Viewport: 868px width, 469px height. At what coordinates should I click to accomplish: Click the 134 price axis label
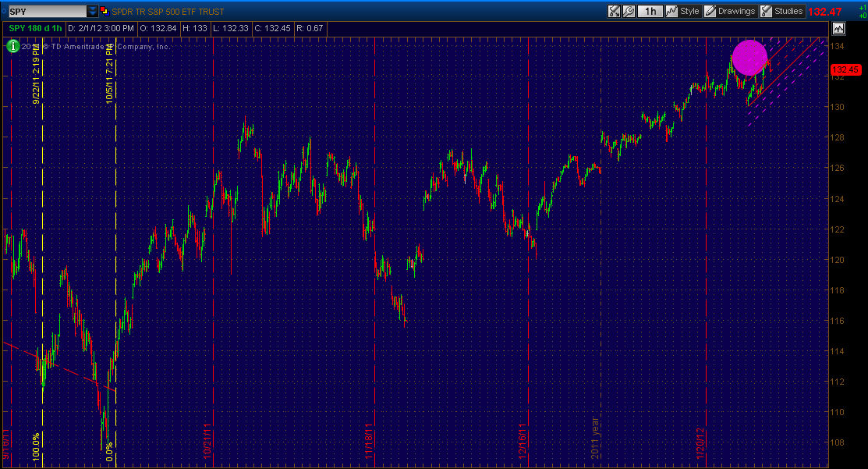click(838, 46)
